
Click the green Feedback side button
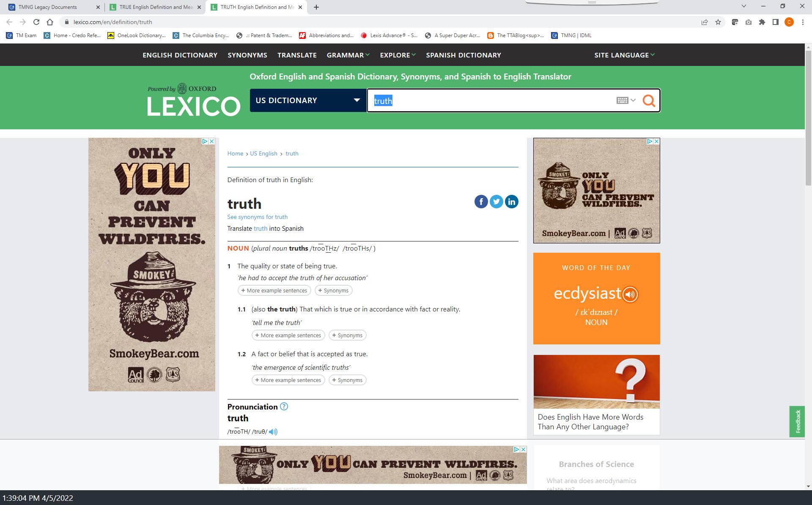point(797,421)
